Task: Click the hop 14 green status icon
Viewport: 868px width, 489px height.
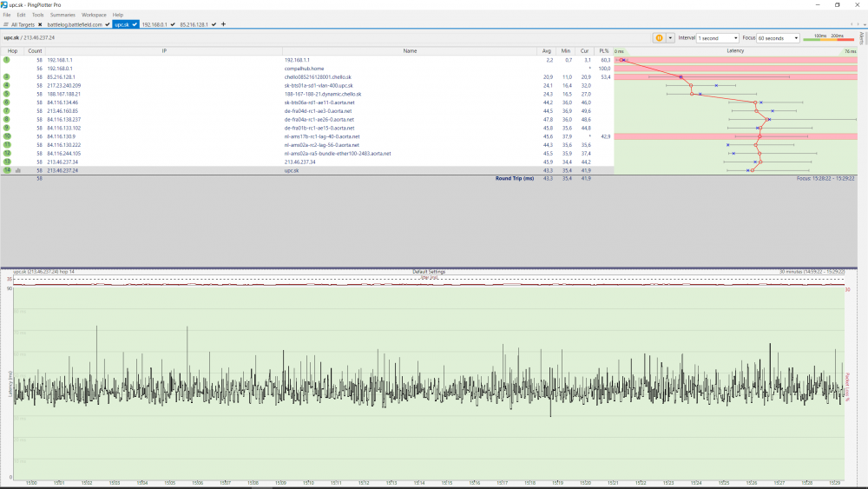Action: tap(7, 170)
